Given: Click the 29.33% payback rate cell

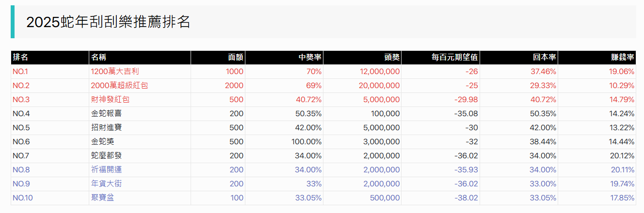Looking at the screenshot, I should coord(519,86).
